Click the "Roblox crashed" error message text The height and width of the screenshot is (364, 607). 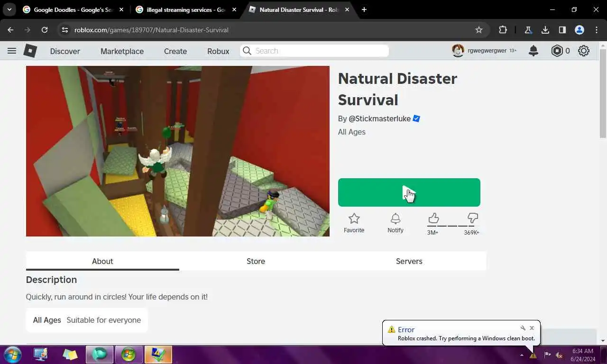[466, 338]
